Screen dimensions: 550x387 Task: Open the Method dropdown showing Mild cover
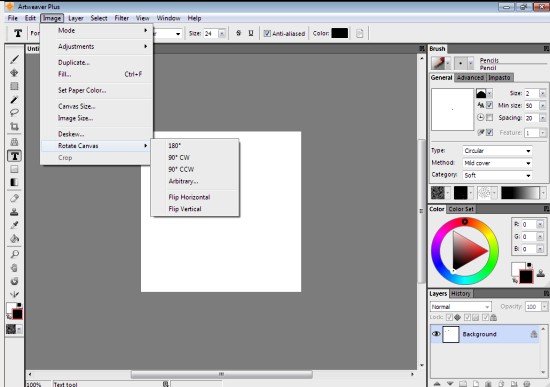click(497, 163)
